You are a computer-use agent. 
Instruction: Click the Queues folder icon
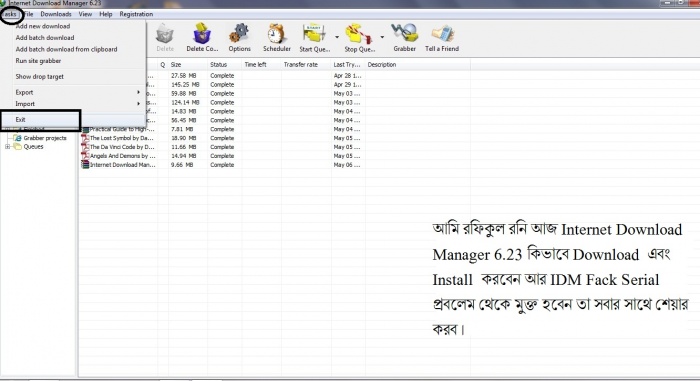click(17, 147)
